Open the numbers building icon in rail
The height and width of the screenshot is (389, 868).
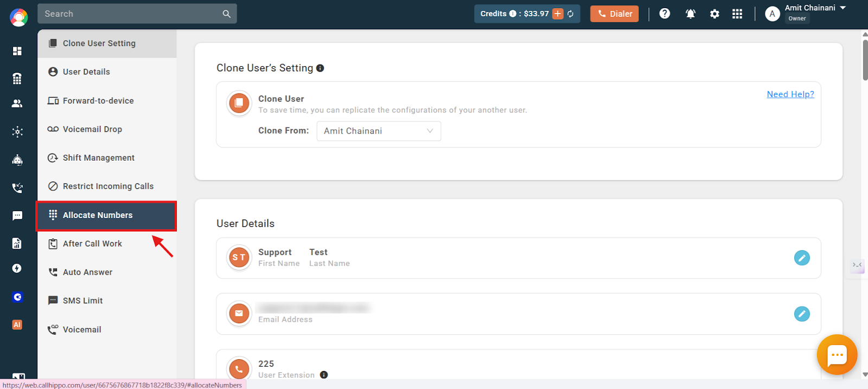17,78
